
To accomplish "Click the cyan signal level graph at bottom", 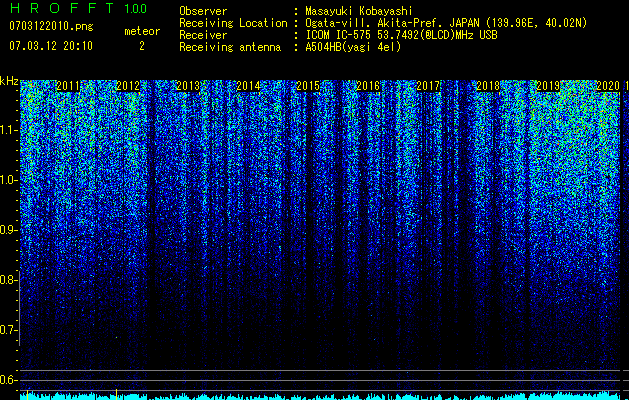I will point(320,396).
